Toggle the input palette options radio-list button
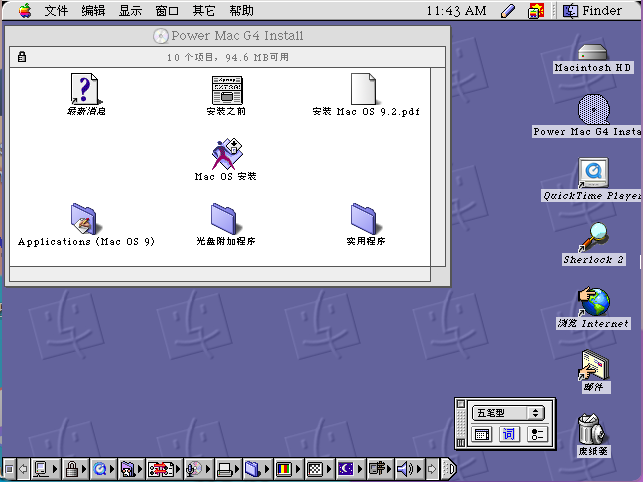643x482 pixels. tap(537, 434)
